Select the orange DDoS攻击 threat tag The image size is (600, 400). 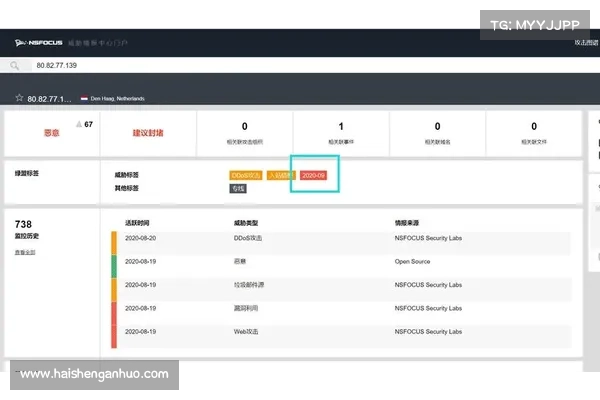(245, 174)
